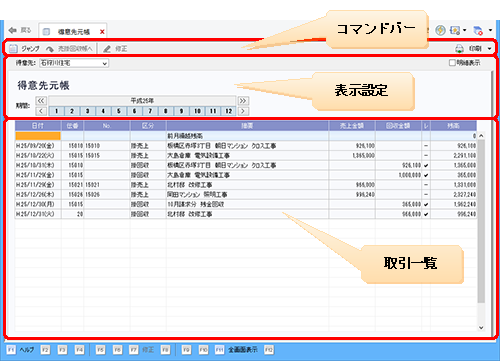500x361 pixels.
Task: Click the lightning bolt icon at top right
Action: coord(441,30)
